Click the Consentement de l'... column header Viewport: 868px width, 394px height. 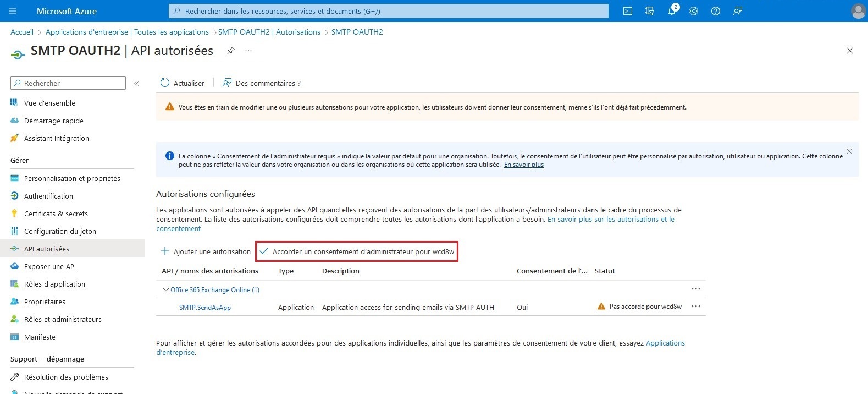(x=552, y=271)
